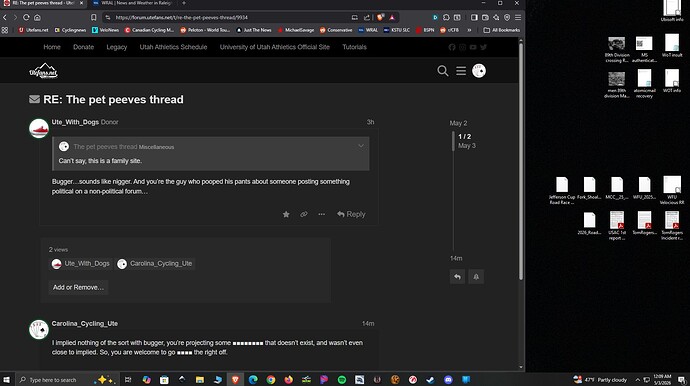
Task: Click Carolina_Cycling_Ute participant chip
Action: tap(155, 264)
